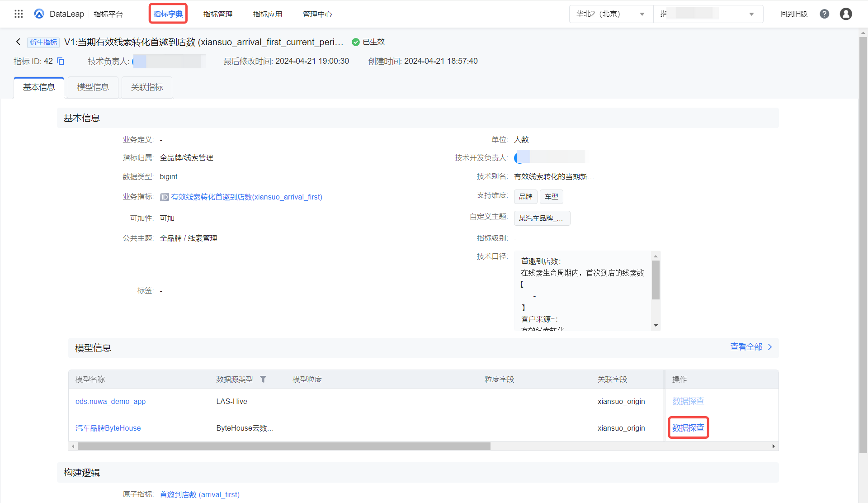Open the help question mark icon
Image resolution: width=868 pixels, height=503 pixels.
point(825,14)
